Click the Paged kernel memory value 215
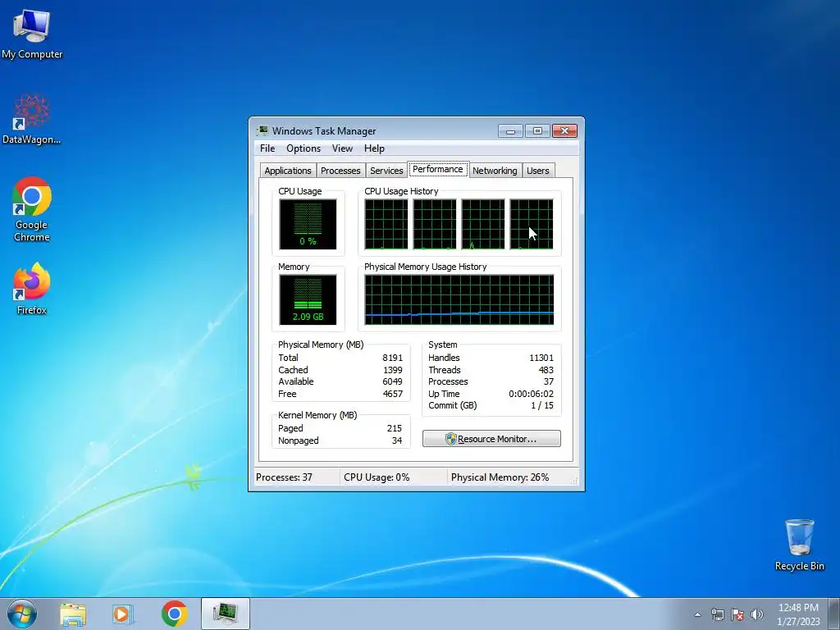This screenshot has height=630, width=840. pos(395,428)
